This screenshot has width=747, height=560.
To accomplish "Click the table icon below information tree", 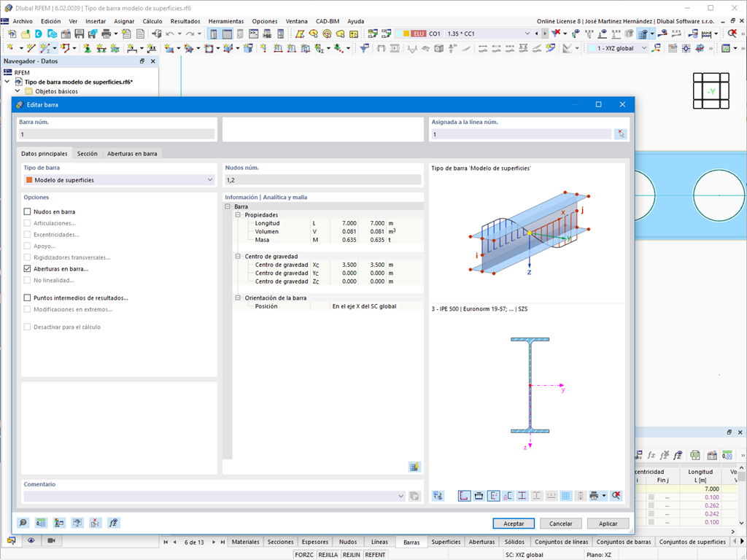I will (414, 467).
